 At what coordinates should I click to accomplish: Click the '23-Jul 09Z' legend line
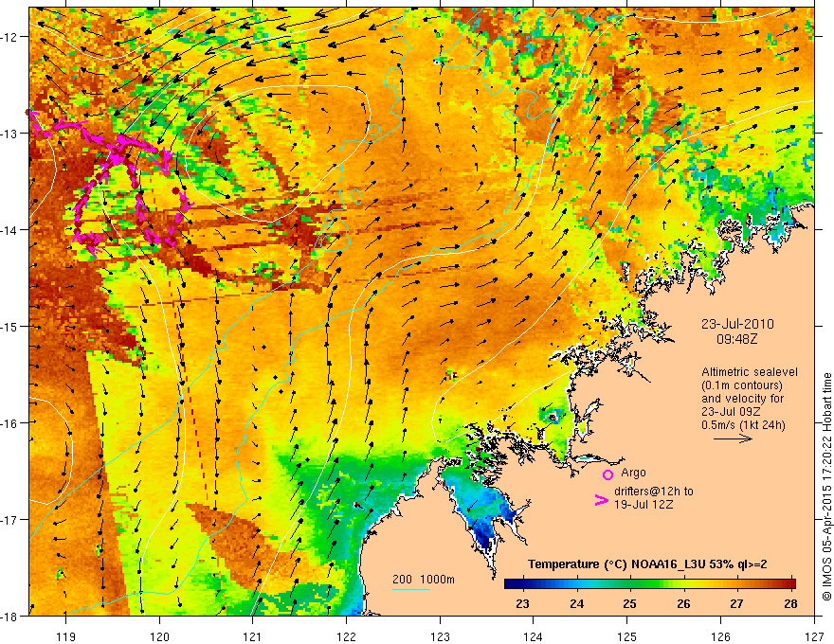(731, 412)
